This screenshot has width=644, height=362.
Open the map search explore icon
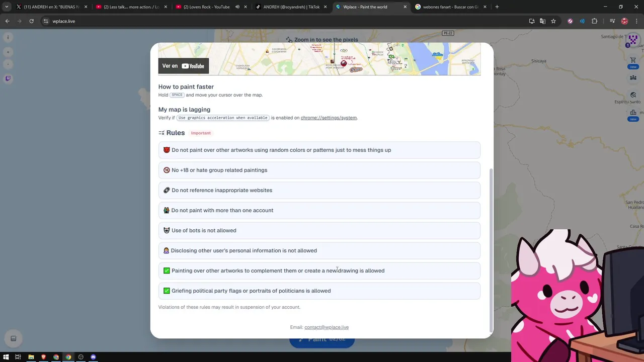[x=633, y=95]
